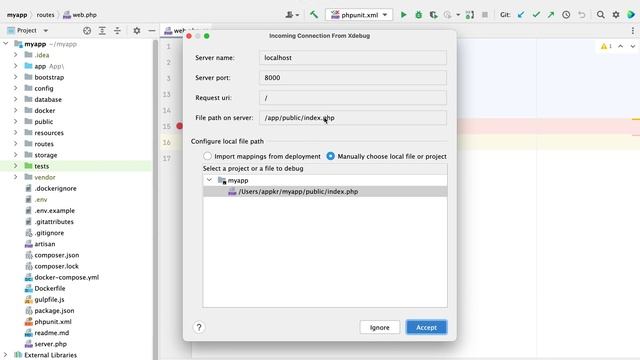Expand the config folder
This screenshot has height=360, width=640.
[x=16, y=88]
